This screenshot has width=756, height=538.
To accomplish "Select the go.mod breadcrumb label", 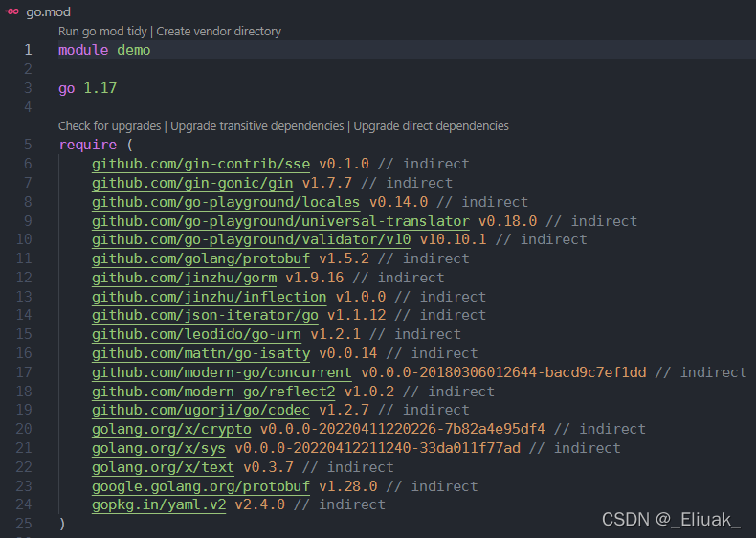I will (48, 11).
